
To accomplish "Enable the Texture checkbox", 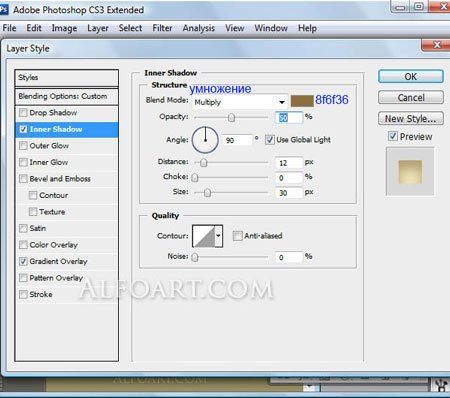I will (33, 212).
